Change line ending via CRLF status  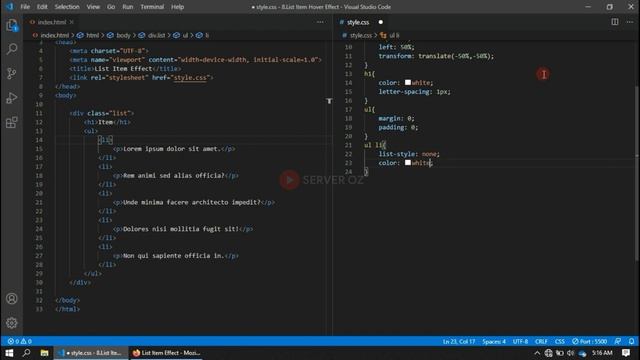point(541,341)
